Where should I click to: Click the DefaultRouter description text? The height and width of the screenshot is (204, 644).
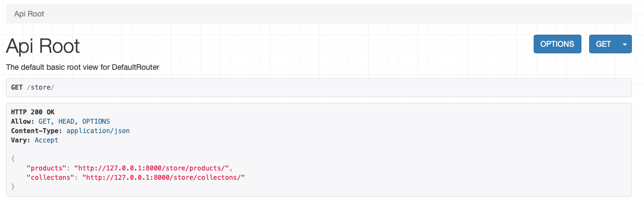click(x=82, y=68)
